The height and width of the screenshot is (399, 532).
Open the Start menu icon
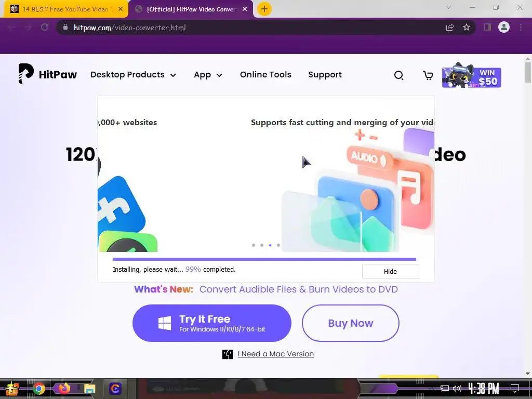(12, 389)
